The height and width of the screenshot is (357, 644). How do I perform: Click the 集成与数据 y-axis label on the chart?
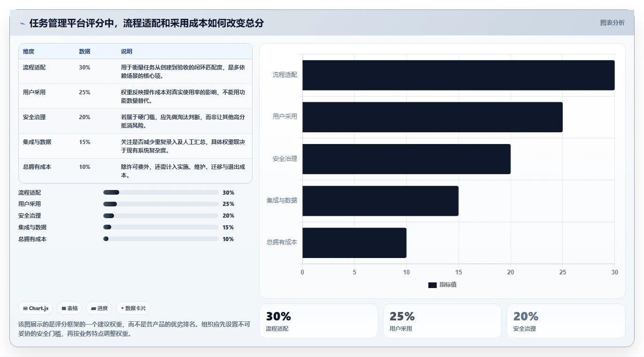282,201
